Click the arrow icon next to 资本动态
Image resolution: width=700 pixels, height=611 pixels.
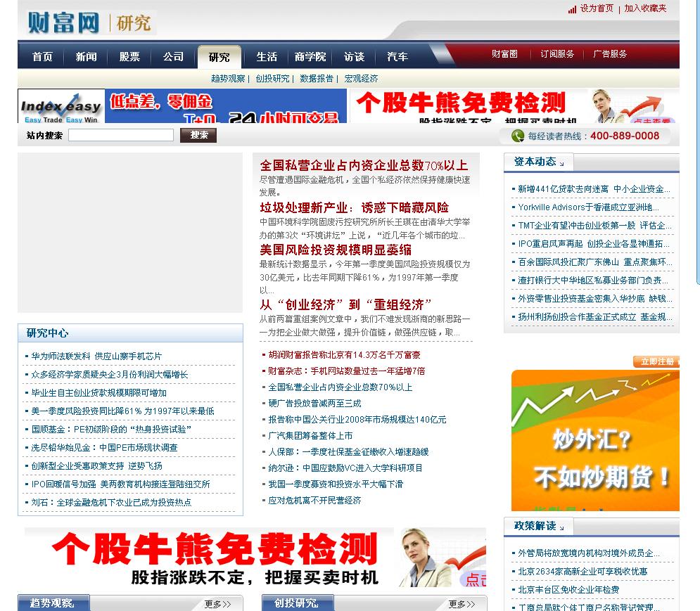tap(561, 164)
